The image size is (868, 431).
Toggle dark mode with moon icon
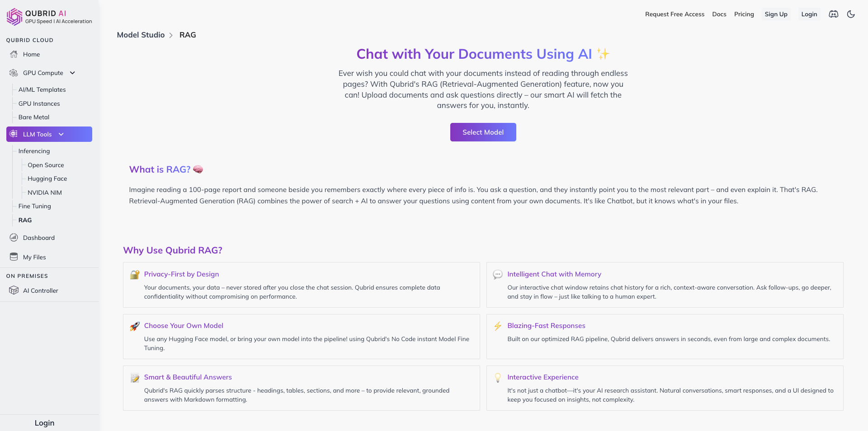coord(851,14)
